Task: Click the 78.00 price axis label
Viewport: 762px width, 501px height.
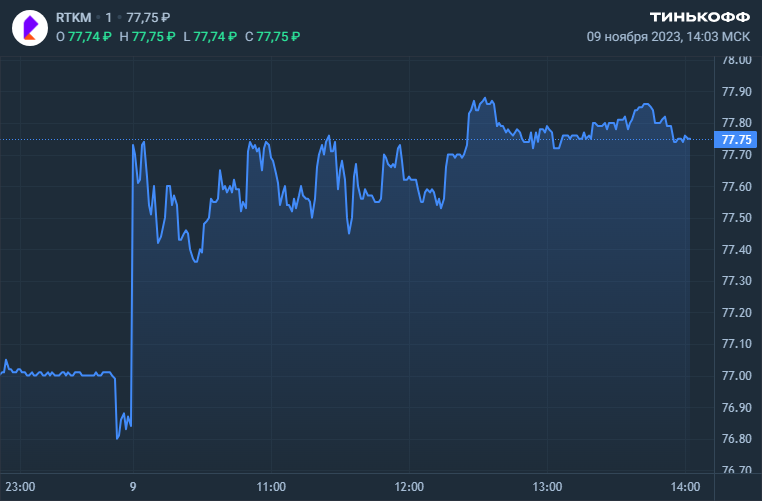Action: tap(737, 60)
